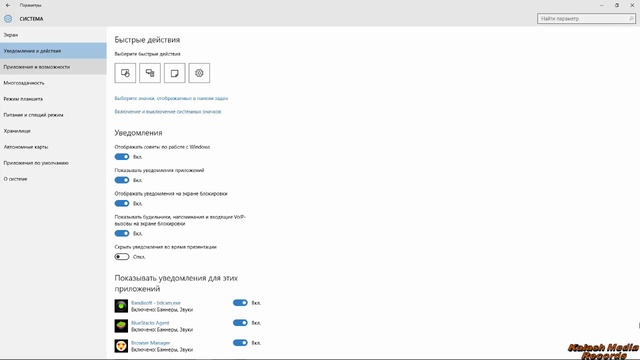The height and width of the screenshot is (360, 640).
Task: Open Режим планшета section
Action: click(x=53, y=99)
